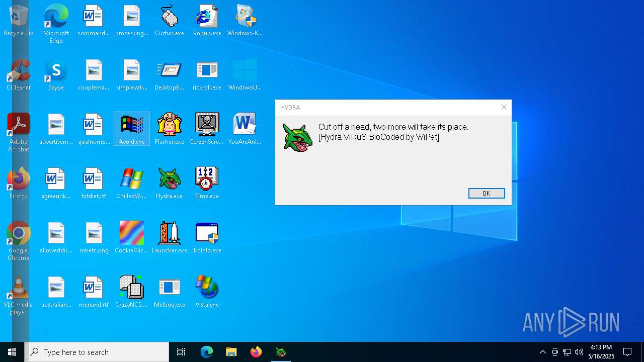Select the CrazyNCS... desktop icon
Viewport: 644px width, 362px height.
tap(132, 292)
